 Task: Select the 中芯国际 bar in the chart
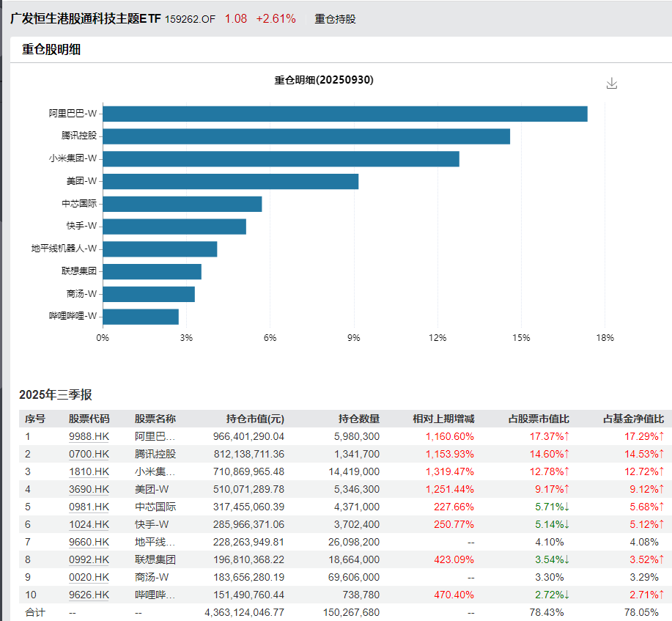182,204
